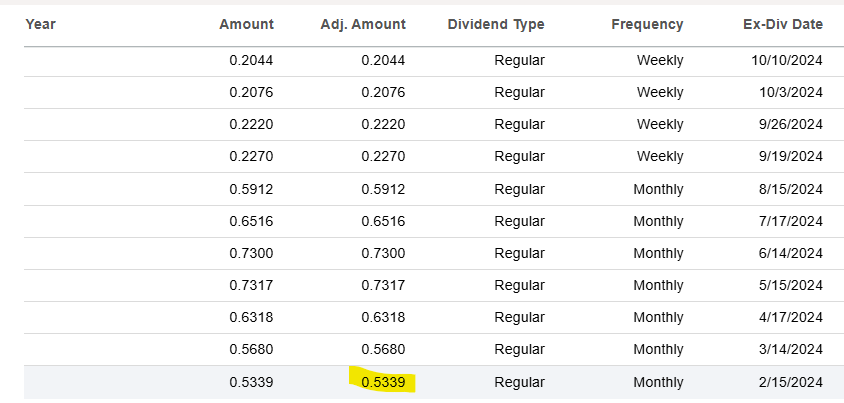The height and width of the screenshot is (403, 844).
Task: Click the 8/15/2024 ex-dividend date
Action: coord(791,189)
